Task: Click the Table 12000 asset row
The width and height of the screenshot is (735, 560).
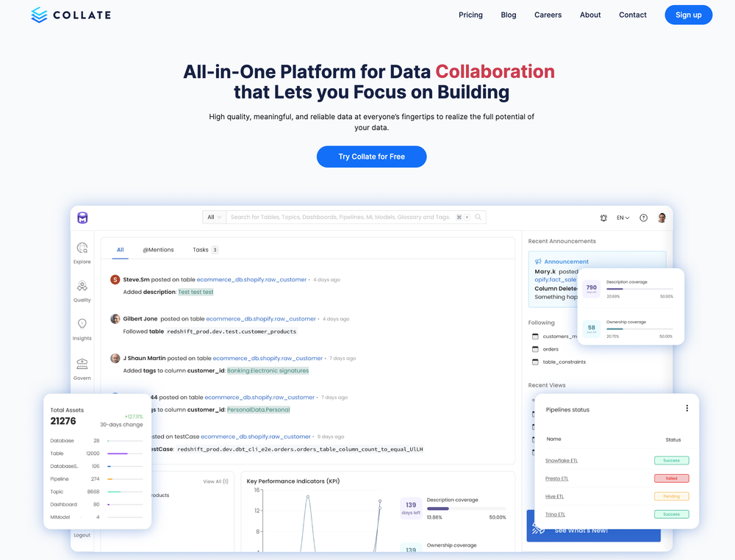Action: 96,453
